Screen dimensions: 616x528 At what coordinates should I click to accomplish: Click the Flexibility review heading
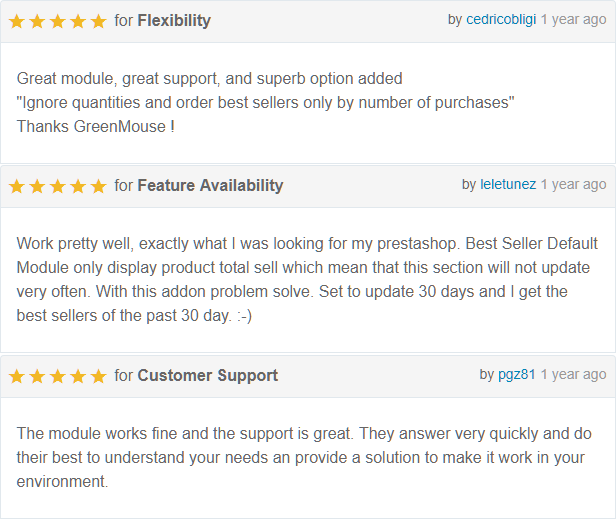(174, 20)
